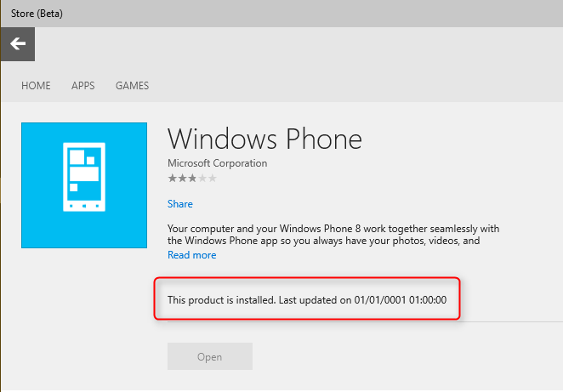
Task: Click the 'This product is installed' status text
Action: [307, 300]
